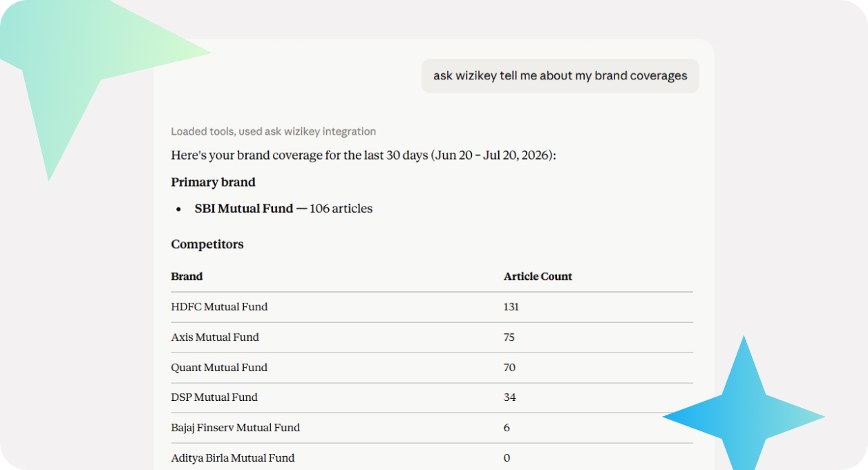Image resolution: width=868 pixels, height=470 pixels.
Task: Click the 75 article count value
Action: (509, 337)
